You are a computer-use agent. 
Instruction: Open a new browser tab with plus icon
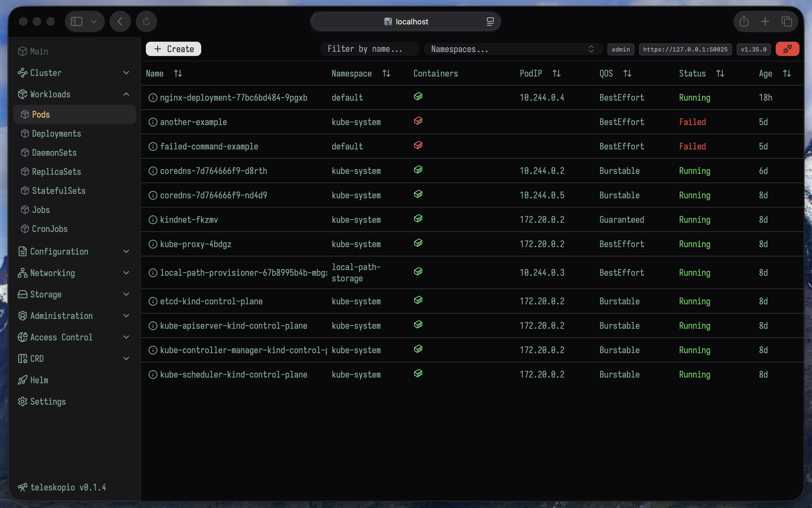pos(765,21)
